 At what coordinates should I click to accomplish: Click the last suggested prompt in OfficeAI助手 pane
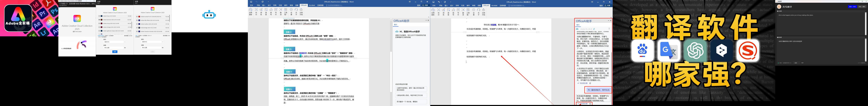tap(411, 102)
